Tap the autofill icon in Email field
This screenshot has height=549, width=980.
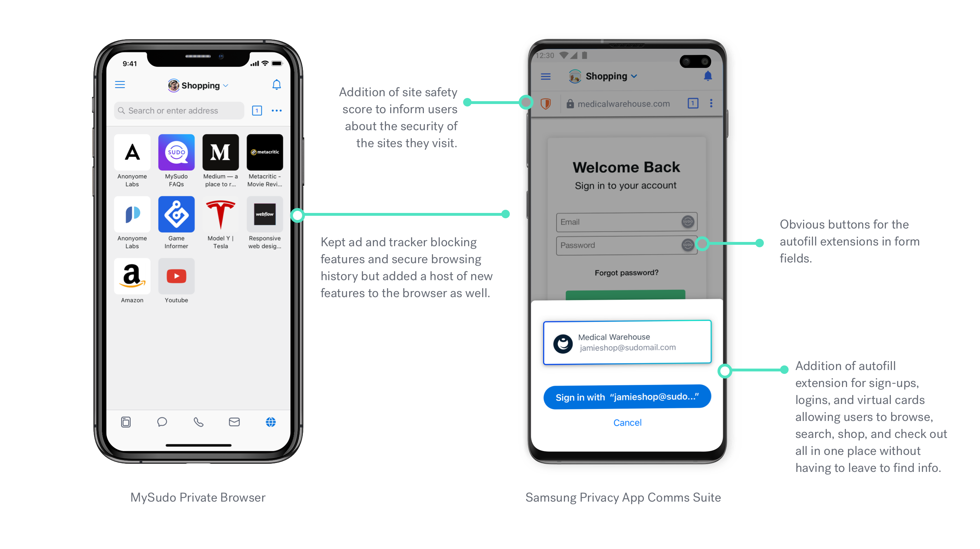687,221
